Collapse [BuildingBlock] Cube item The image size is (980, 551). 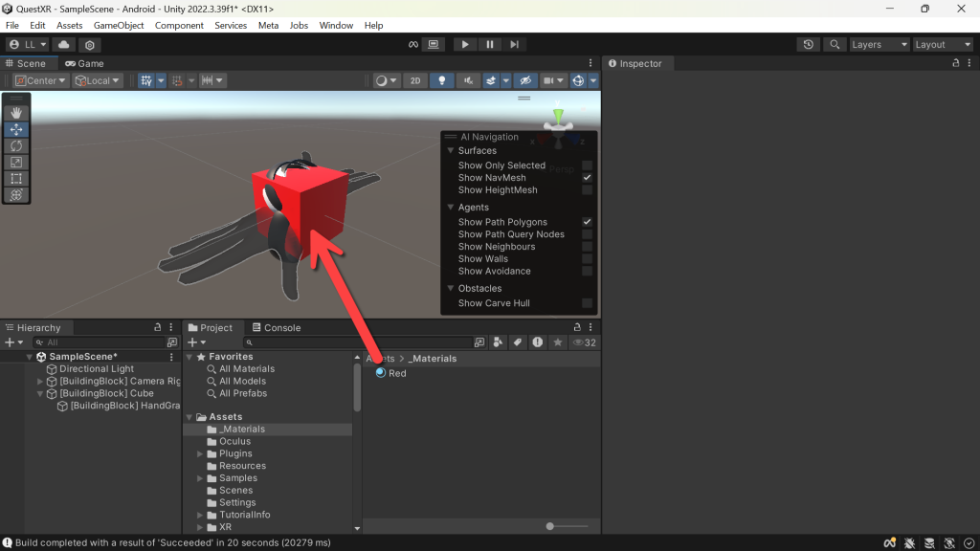click(40, 393)
